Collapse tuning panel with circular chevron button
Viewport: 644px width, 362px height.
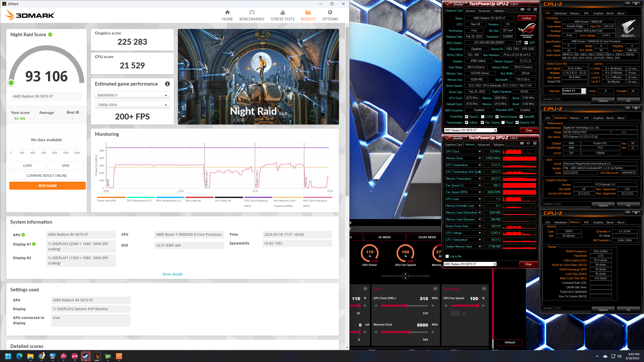[x=405, y=276]
